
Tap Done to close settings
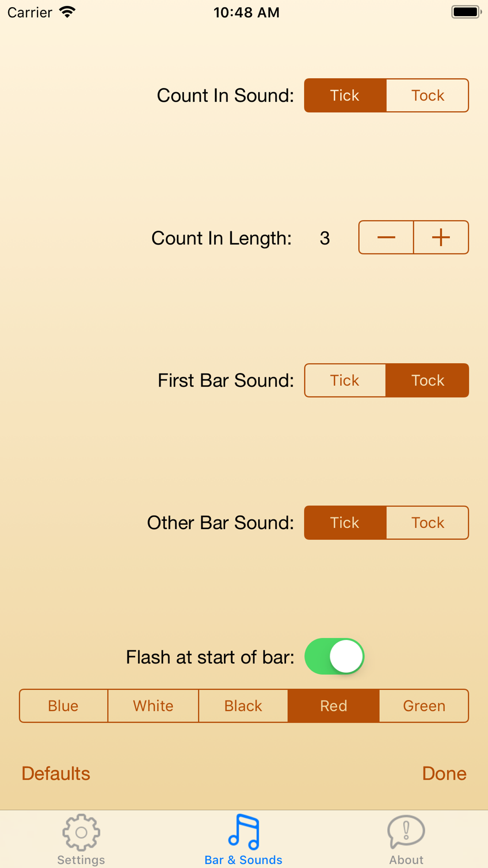click(444, 774)
